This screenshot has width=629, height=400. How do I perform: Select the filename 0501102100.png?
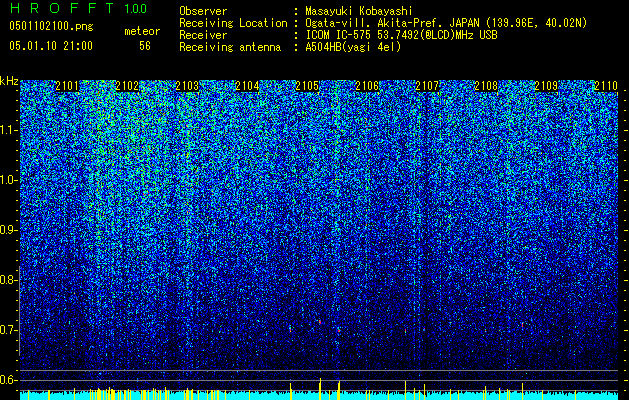[x=51, y=27]
